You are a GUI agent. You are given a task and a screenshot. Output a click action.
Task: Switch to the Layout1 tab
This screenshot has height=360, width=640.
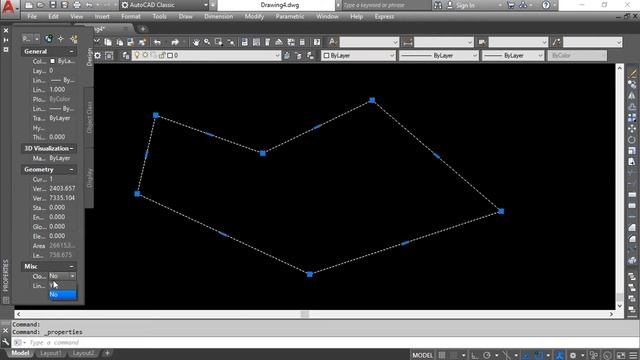(x=51, y=353)
